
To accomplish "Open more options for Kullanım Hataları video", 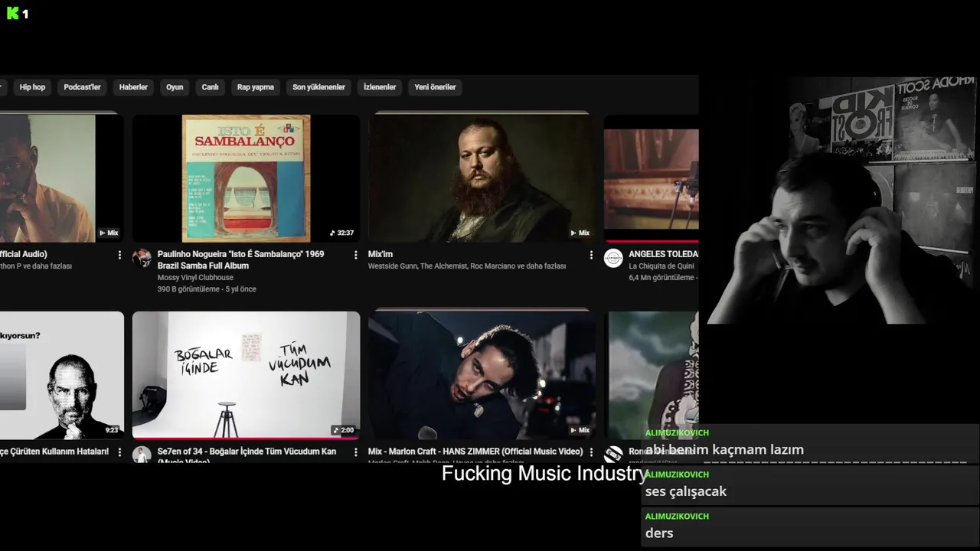I will [x=119, y=452].
